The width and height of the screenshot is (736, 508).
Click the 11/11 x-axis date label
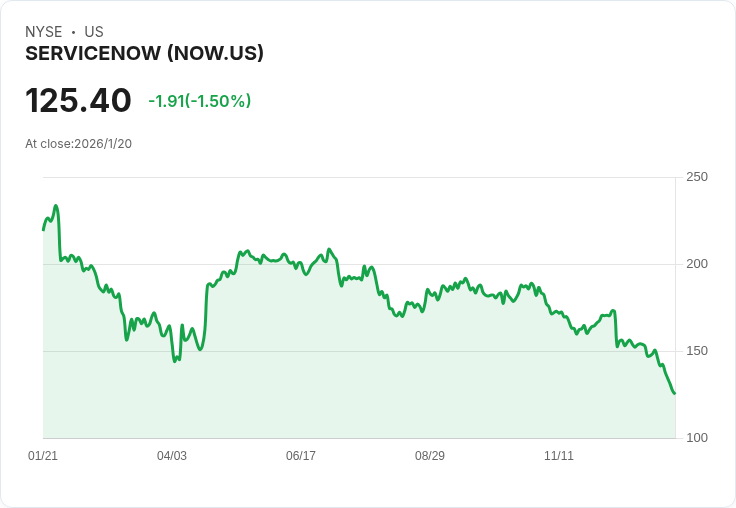559,456
